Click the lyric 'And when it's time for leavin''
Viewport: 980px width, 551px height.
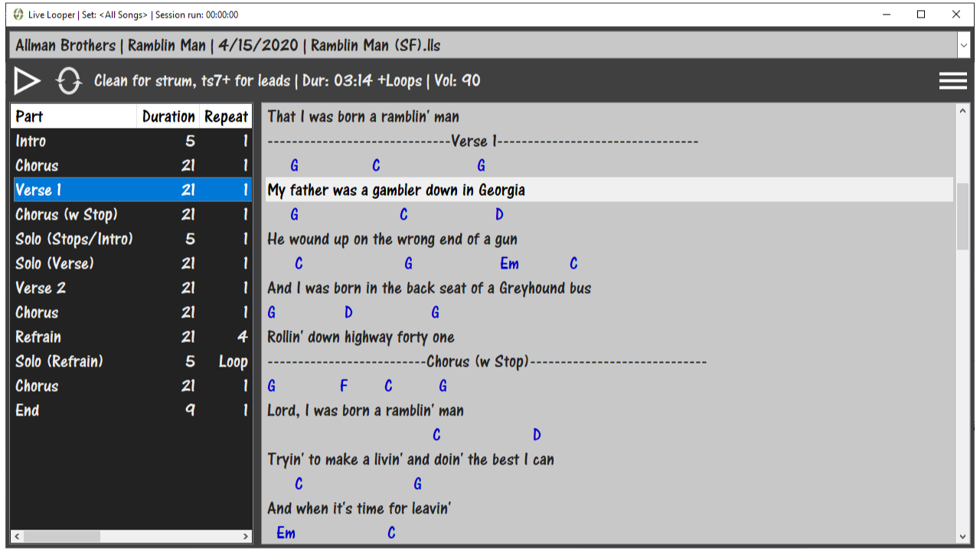(359, 508)
